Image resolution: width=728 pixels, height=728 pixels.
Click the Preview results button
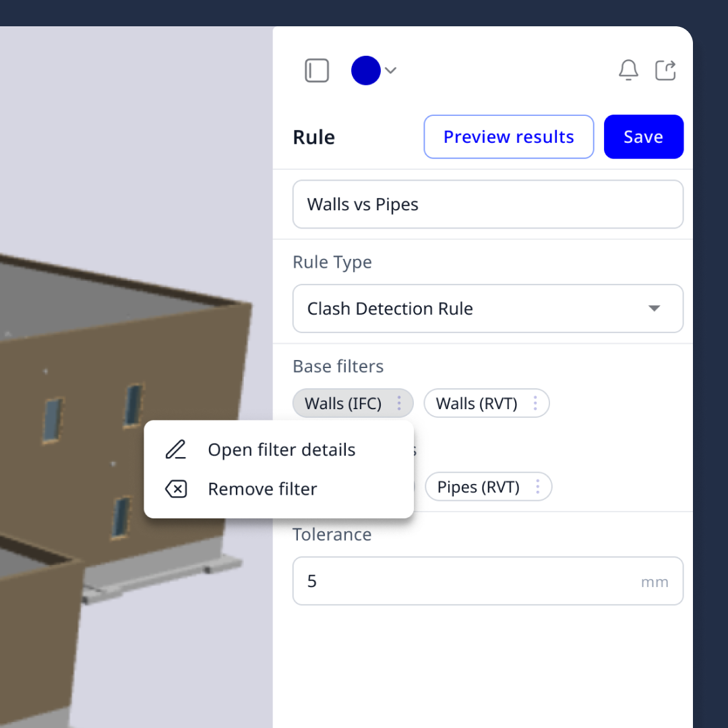pyautogui.click(x=508, y=137)
